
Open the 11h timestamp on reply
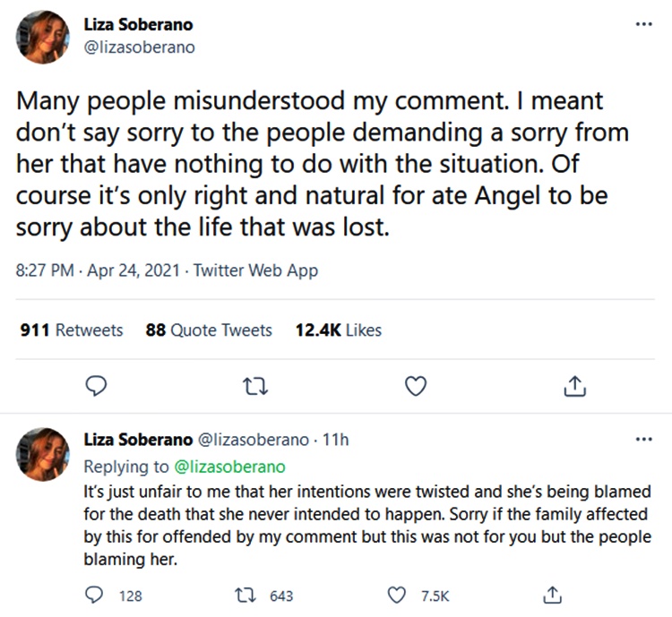coord(335,440)
